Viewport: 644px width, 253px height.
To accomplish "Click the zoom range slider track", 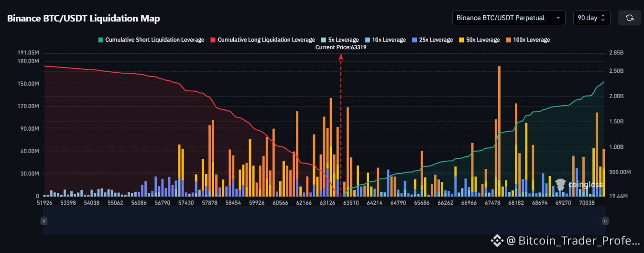I will 325,221.
